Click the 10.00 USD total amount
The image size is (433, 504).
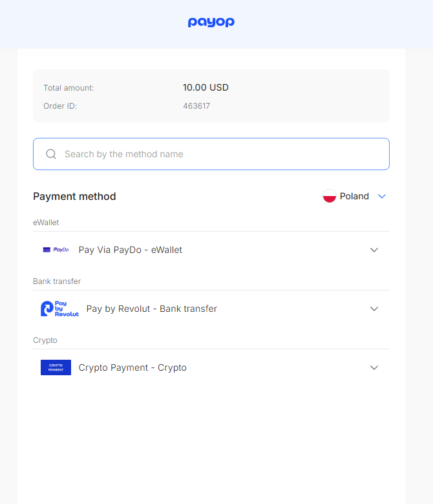pos(206,87)
